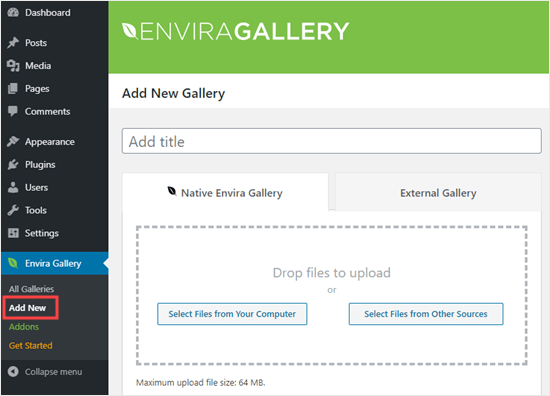Click the Appearance paintbrush icon
This screenshot has height=396, width=550.
tap(13, 142)
